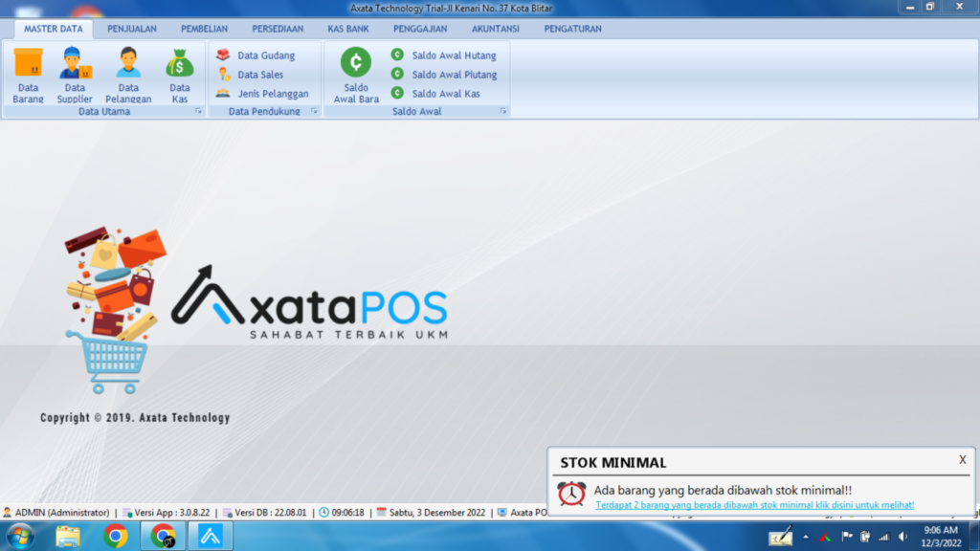The width and height of the screenshot is (980, 551).
Task: Open Saldo Awal Piutang
Action: [x=444, y=75]
